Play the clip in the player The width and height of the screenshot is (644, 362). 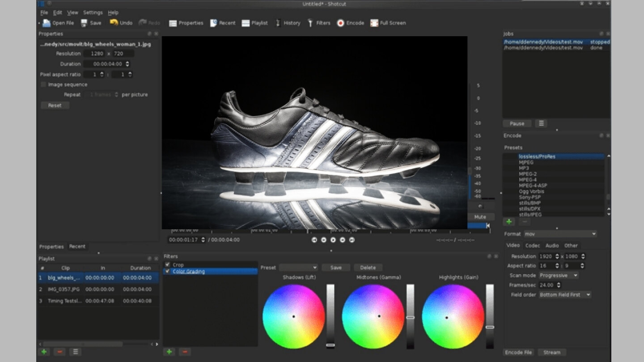click(x=333, y=240)
